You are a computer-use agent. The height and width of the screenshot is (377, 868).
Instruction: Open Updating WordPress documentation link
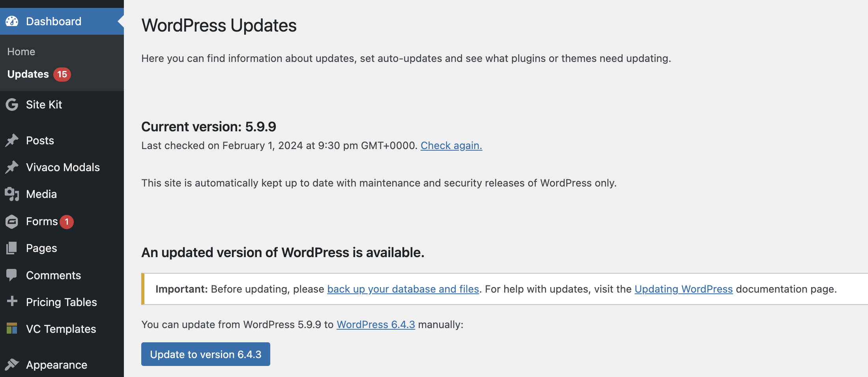tap(683, 289)
